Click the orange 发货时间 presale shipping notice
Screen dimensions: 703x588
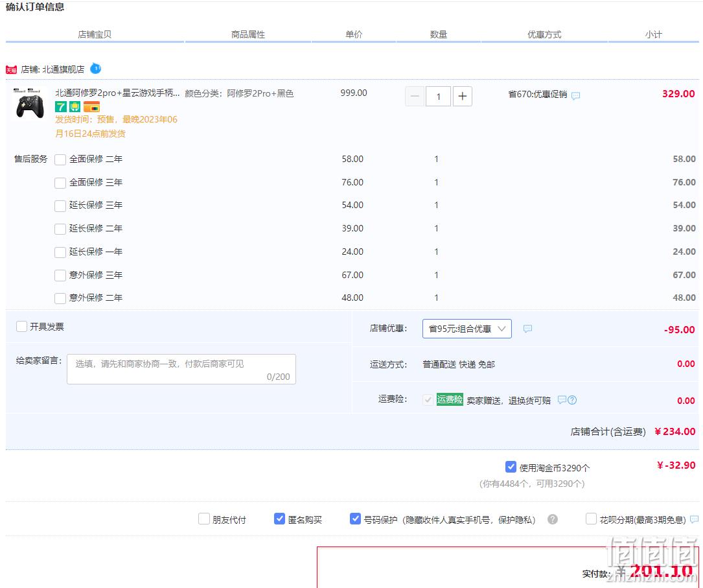[x=116, y=126]
